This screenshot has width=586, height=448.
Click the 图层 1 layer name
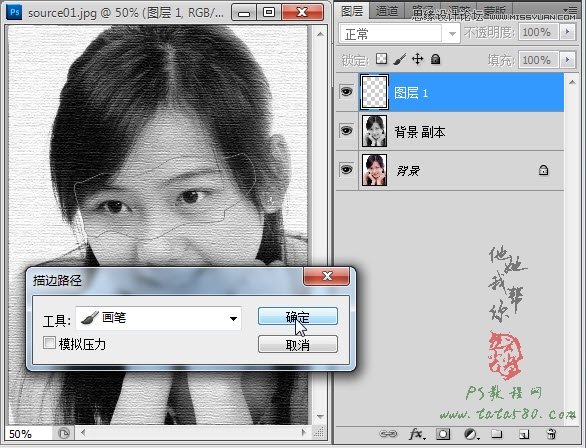click(x=411, y=93)
